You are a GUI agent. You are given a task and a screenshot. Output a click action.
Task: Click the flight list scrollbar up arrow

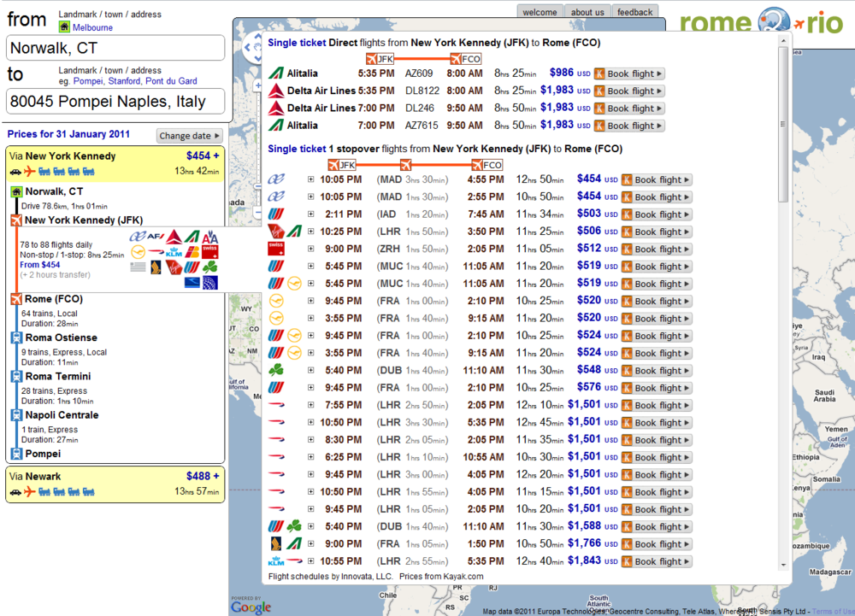[783, 41]
